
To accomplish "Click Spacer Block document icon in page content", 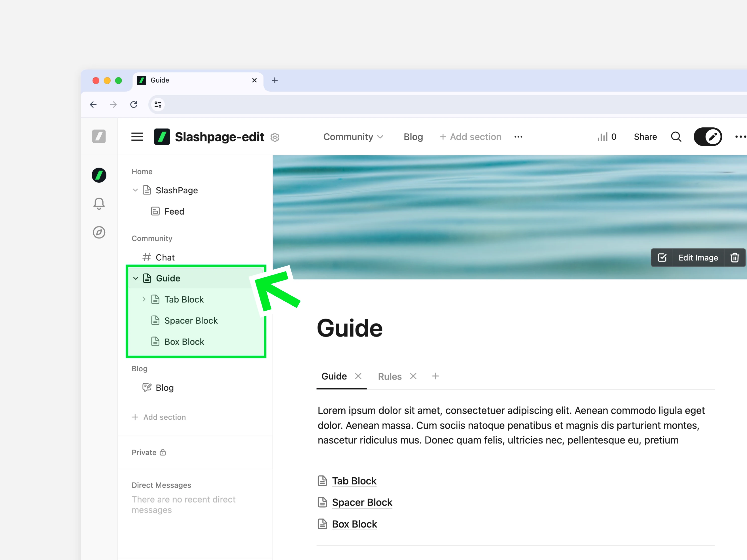I will [x=322, y=502].
